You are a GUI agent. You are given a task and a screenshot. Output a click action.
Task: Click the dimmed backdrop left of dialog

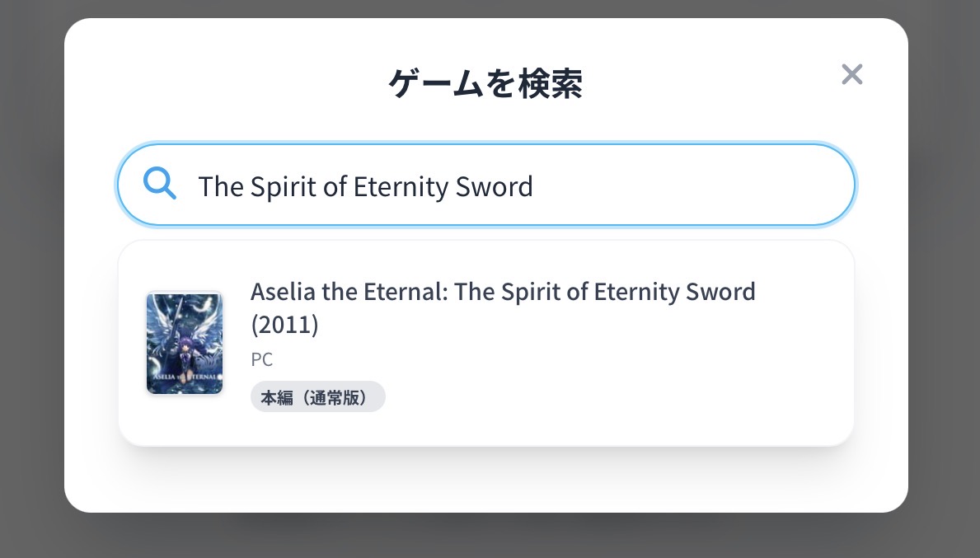tap(31, 280)
